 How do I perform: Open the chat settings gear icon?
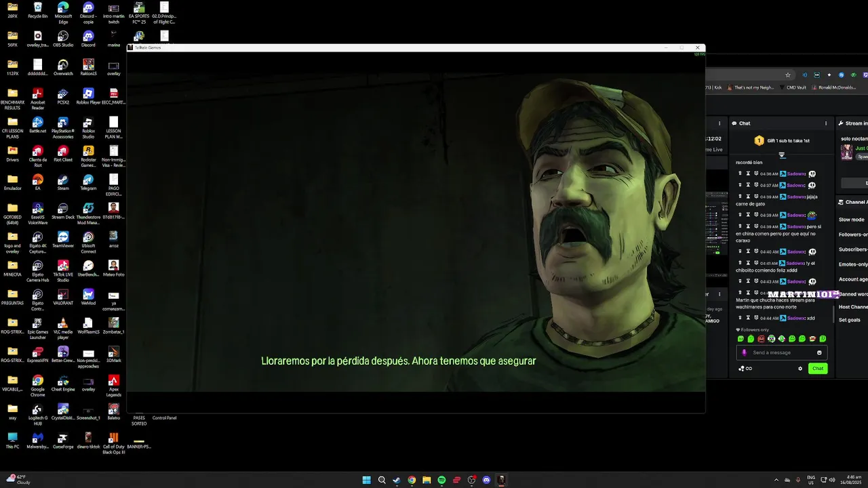click(x=800, y=369)
